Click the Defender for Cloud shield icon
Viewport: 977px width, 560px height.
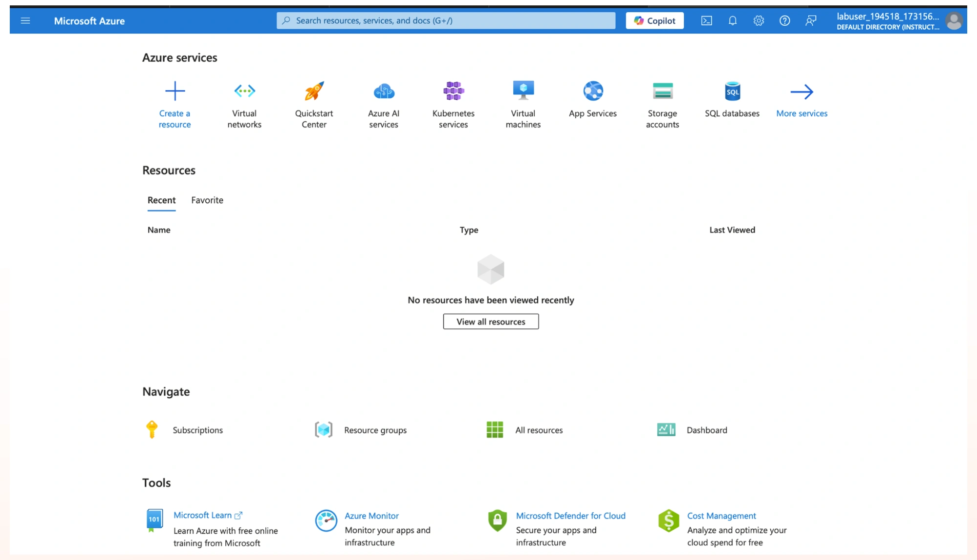pos(497,520)
